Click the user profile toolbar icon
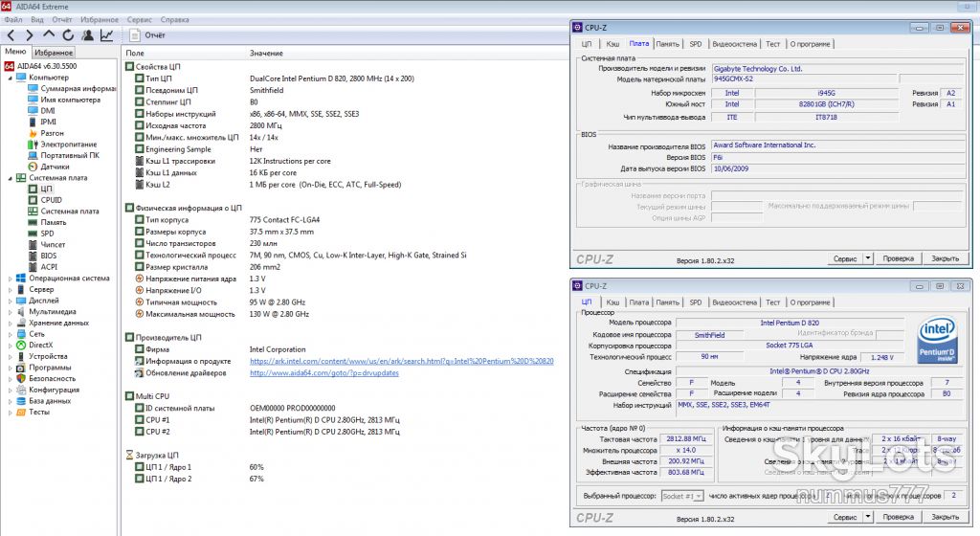Image resolution: width=980 pixels, height=536 pixels. (87, 35)
